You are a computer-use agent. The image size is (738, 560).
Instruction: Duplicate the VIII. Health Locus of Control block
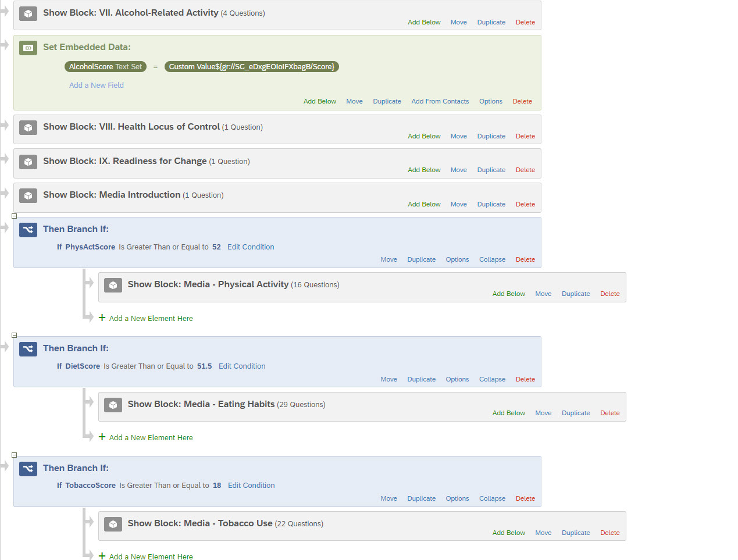[x=491, y=137]
